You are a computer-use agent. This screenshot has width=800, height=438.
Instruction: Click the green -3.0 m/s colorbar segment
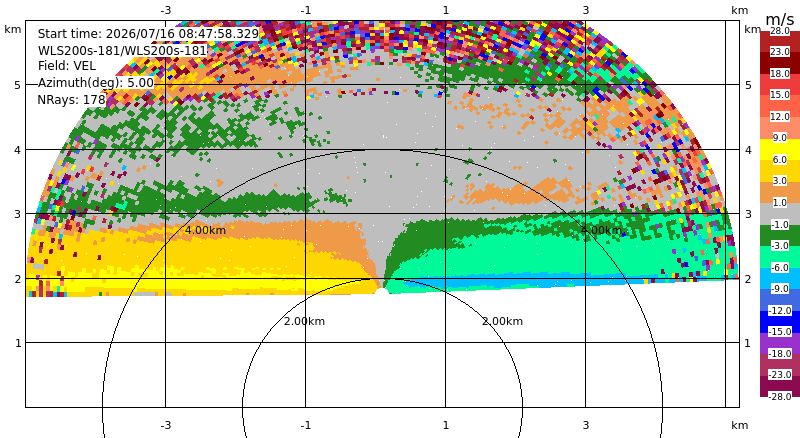(x=780, y=235)
